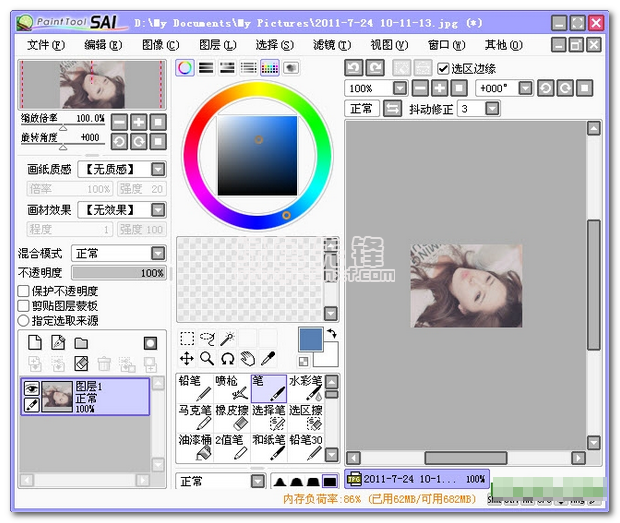
Task: Open the 画材效果 dropdown
Action: coord(158,210)
